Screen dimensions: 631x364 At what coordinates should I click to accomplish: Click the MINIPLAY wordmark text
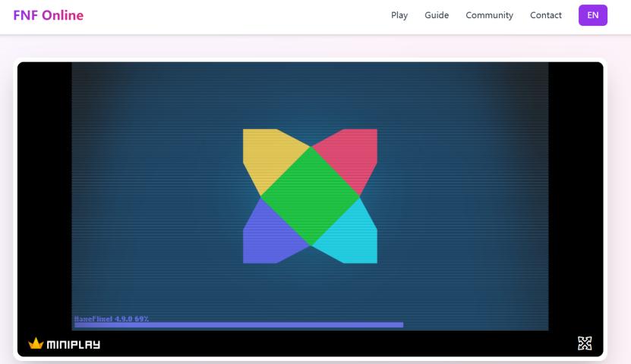click(73, 345)
